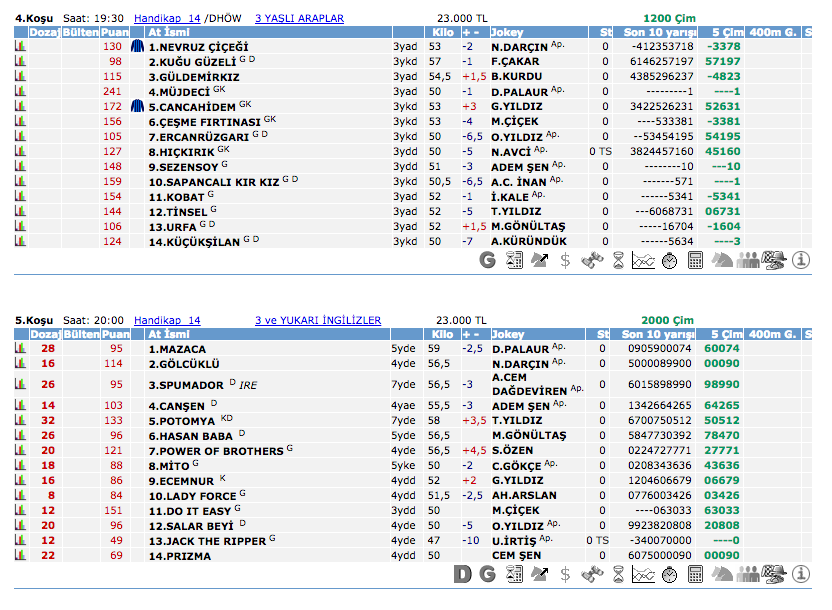Open the binoculars icon under race 5
Viewport: 832px width, 610px height.
(x=592, y=574)
